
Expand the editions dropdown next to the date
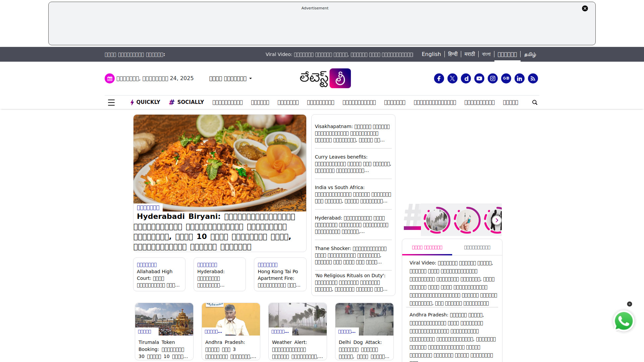[x=230, y=78]
